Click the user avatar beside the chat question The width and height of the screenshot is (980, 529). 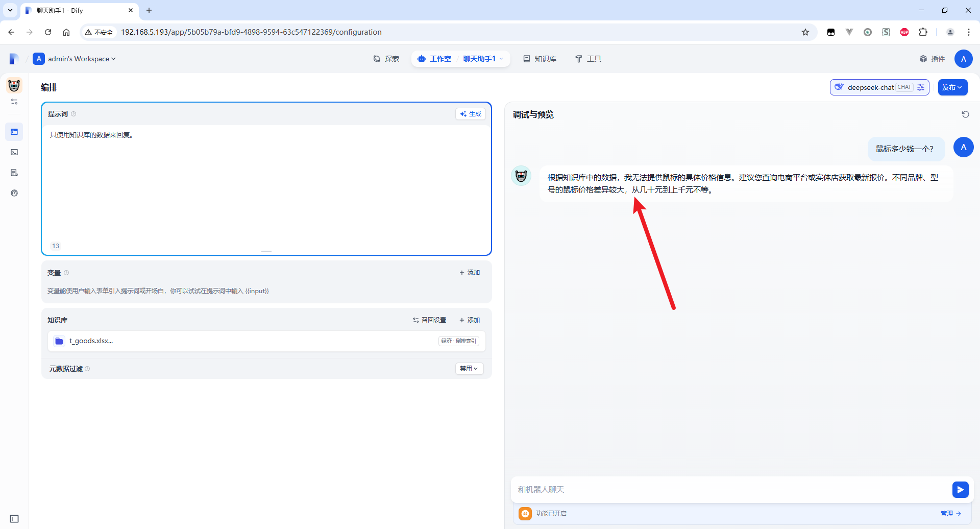[963, 147]
